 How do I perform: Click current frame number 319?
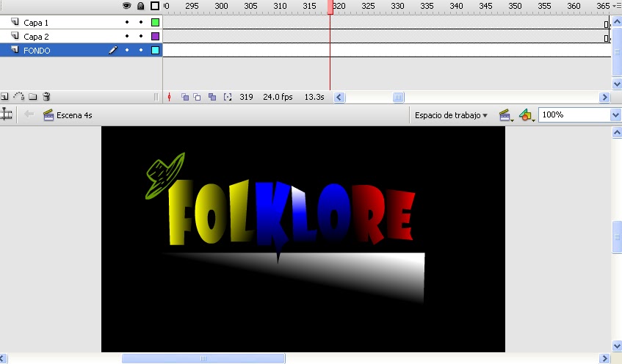tap(246, 97)
